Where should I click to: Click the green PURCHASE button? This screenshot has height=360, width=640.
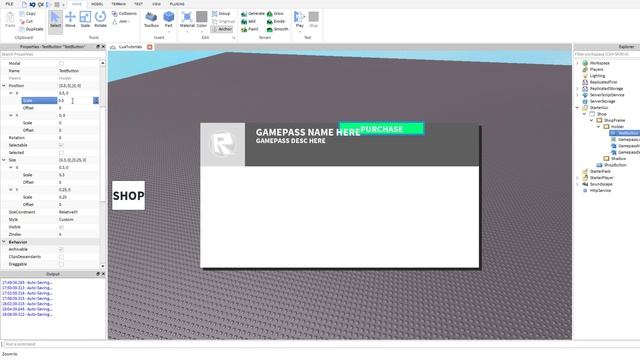coord(382,129)
